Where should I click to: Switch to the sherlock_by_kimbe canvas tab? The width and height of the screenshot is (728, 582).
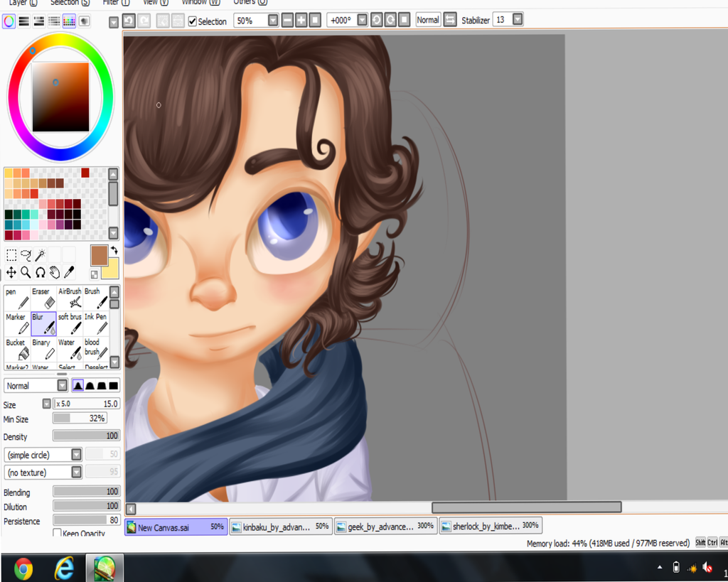pyautogui.click(x=491, y=526)
